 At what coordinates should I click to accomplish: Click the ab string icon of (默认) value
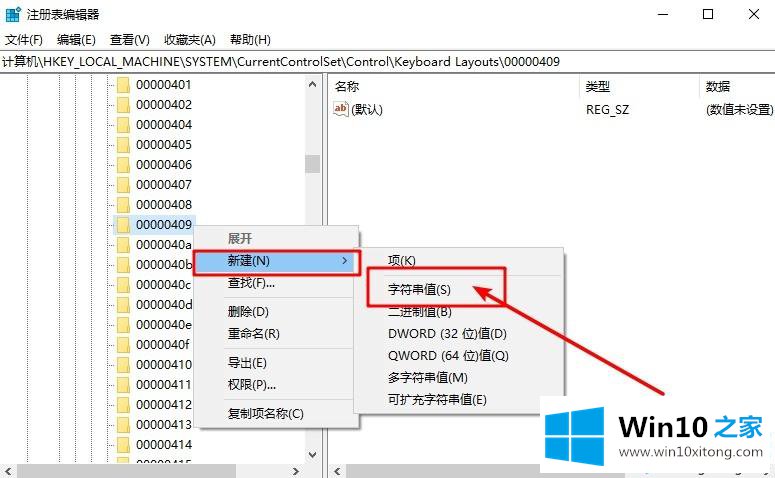pyautogui.click(x=341, y=109)
